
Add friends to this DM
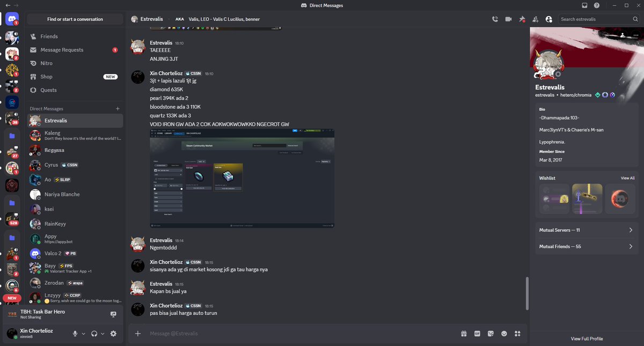pyautogui.click(x=535, y=19)
